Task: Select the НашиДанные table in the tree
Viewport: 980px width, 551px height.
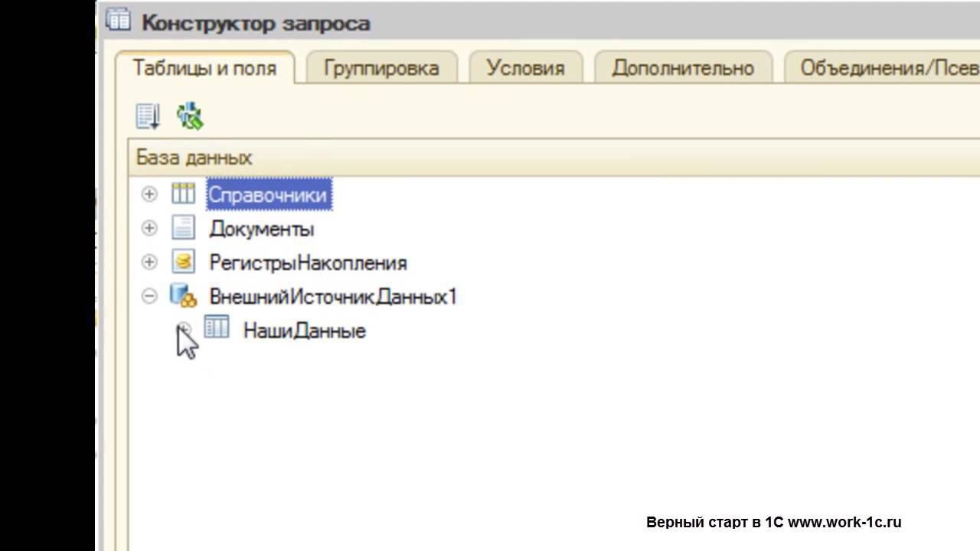Action: 304,331
